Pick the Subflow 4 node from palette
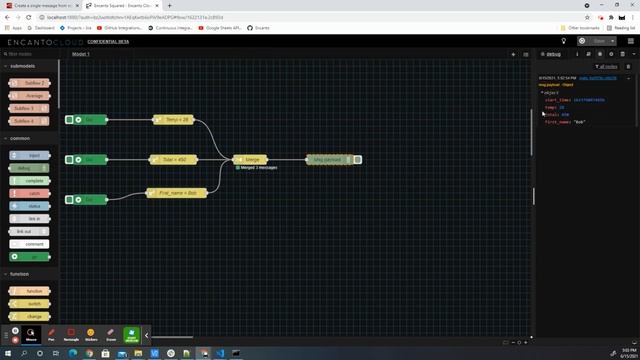Image resolution: width=640 pixels, height=360 pixels. coord(29,121)
